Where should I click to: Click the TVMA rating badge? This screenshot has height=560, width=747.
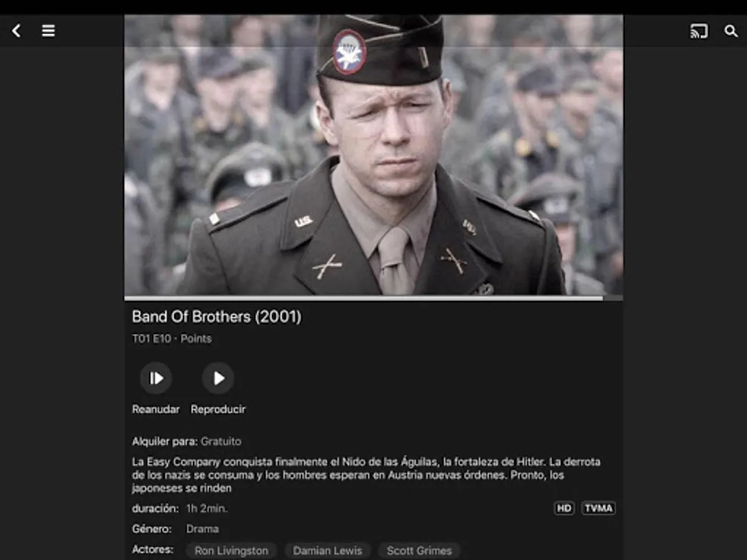(x=598, y=508)
